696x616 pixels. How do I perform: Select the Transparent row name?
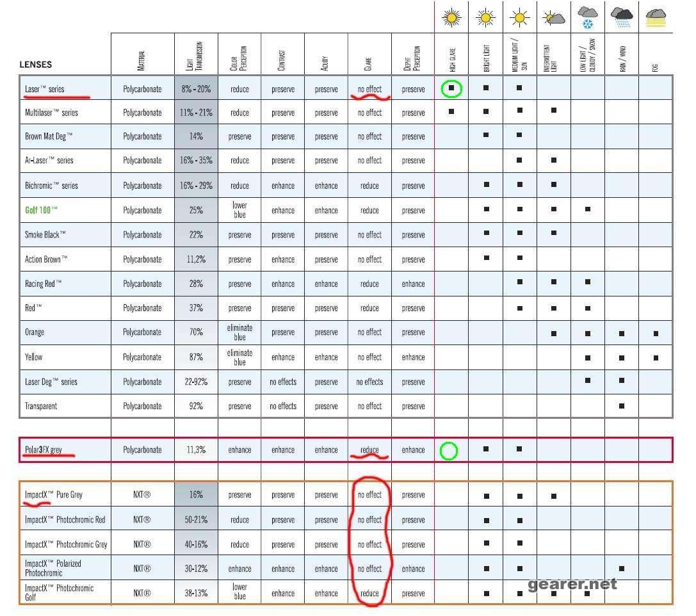[41, 405]
